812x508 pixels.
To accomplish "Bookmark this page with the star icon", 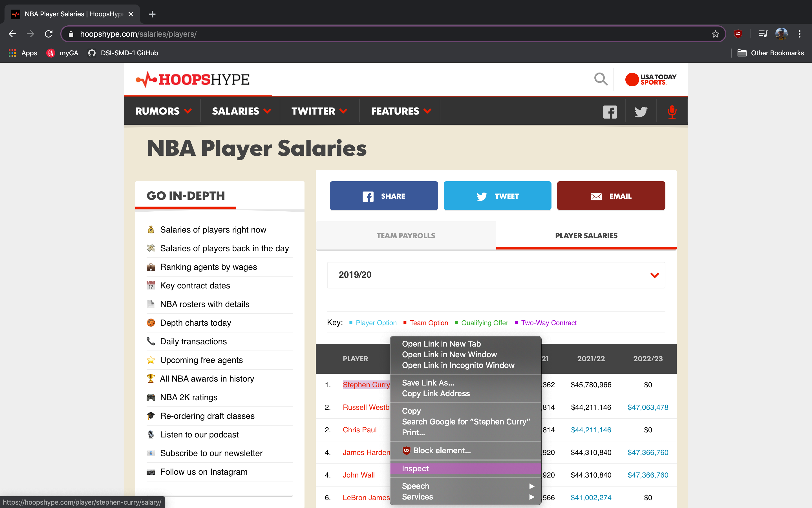I will [x=715, y=34].
